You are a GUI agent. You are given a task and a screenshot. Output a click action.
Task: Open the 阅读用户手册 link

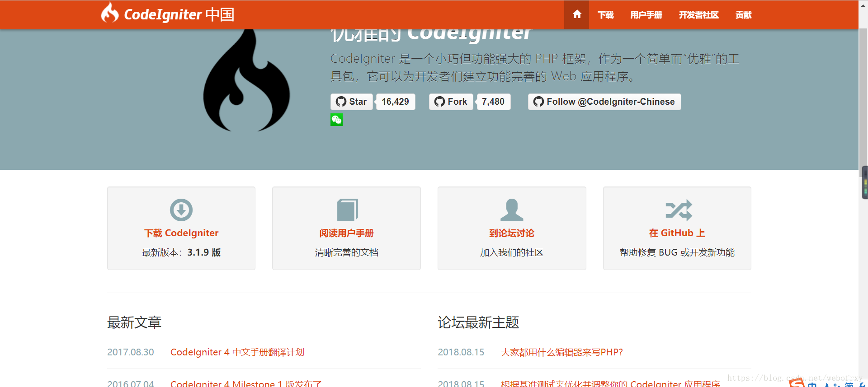click(347, 233)
